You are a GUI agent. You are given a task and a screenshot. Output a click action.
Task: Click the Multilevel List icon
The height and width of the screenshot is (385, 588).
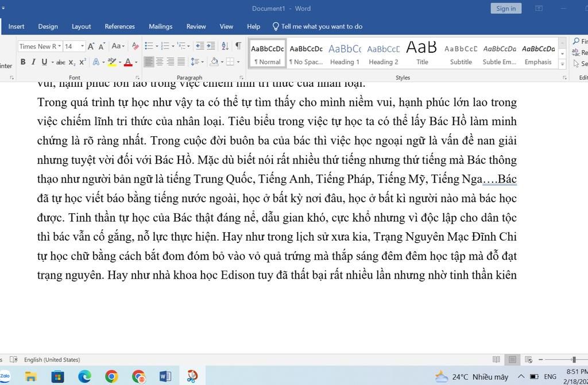point(181,46)
